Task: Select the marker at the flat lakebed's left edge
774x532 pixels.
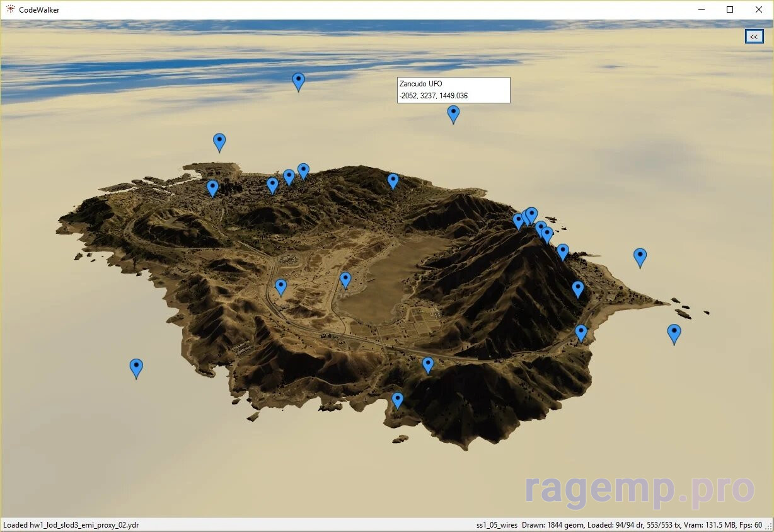Action: tap(345, 279)
